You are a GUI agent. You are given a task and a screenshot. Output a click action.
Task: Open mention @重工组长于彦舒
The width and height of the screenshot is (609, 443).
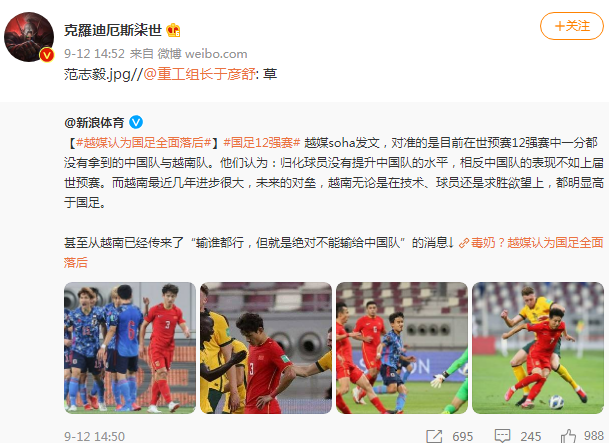coord(200,74)
